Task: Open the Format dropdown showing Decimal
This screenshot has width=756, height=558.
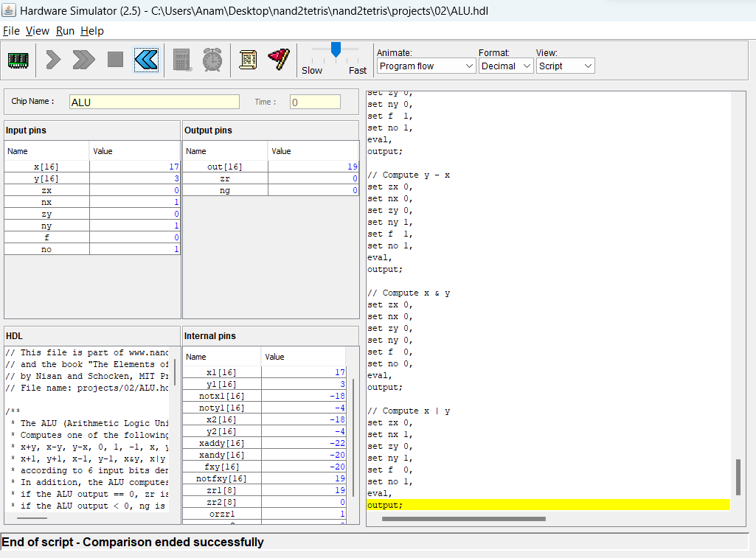Action: pyautogui.click(x=506, y=66)
